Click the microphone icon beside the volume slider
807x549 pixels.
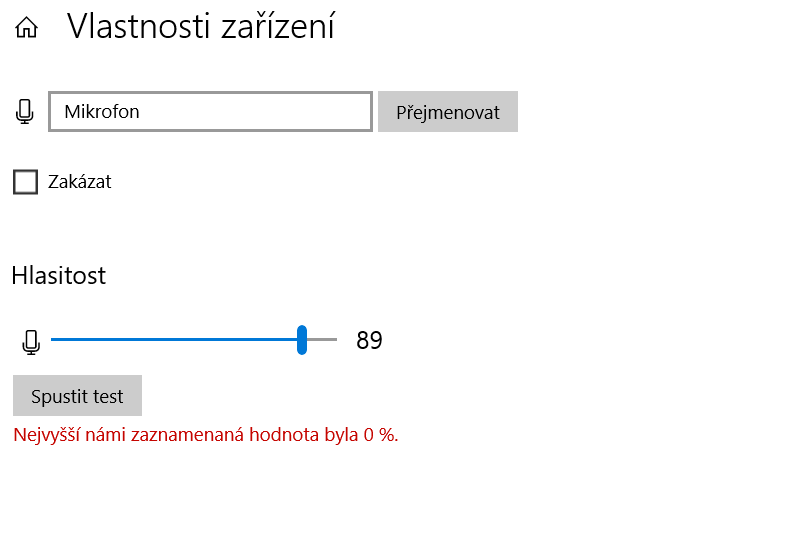coord(31,342)
